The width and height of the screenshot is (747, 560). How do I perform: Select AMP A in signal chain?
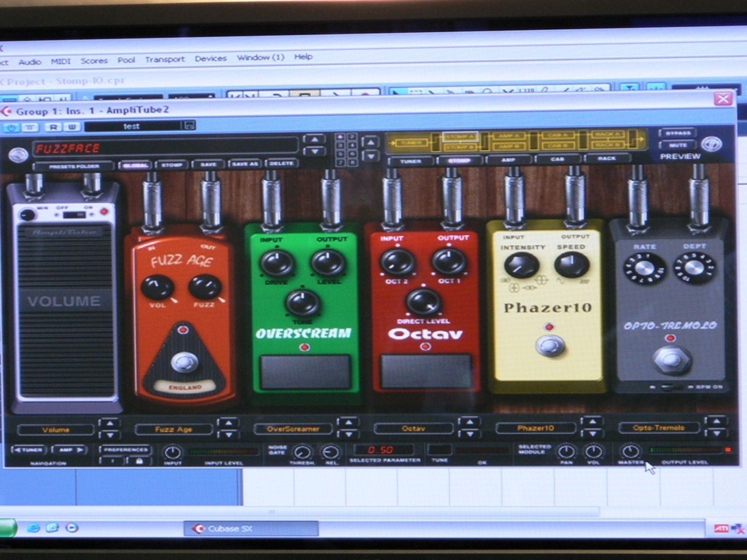(509, 136)
